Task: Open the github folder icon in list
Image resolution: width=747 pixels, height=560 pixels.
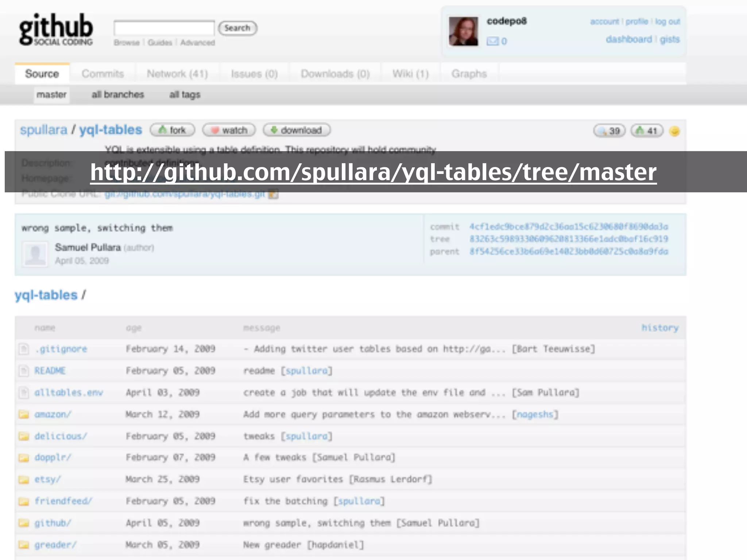Action: tap(24, 523)
